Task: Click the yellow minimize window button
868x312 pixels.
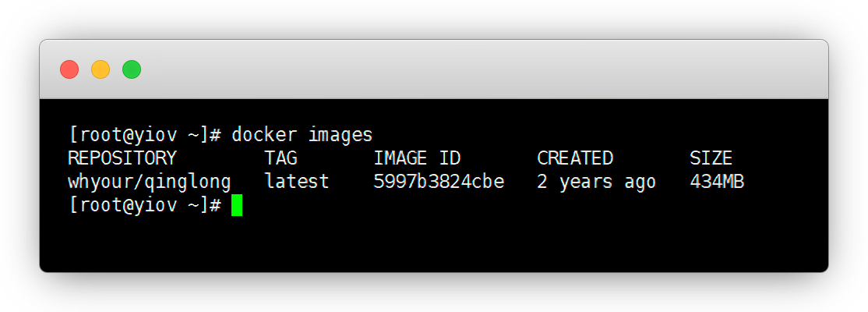Action: [x=101, y=69]
